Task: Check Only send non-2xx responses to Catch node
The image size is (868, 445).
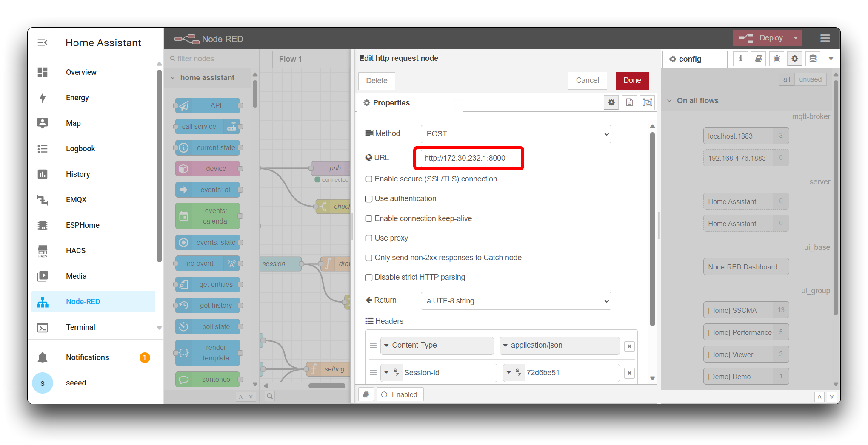Action: (369, 258)
